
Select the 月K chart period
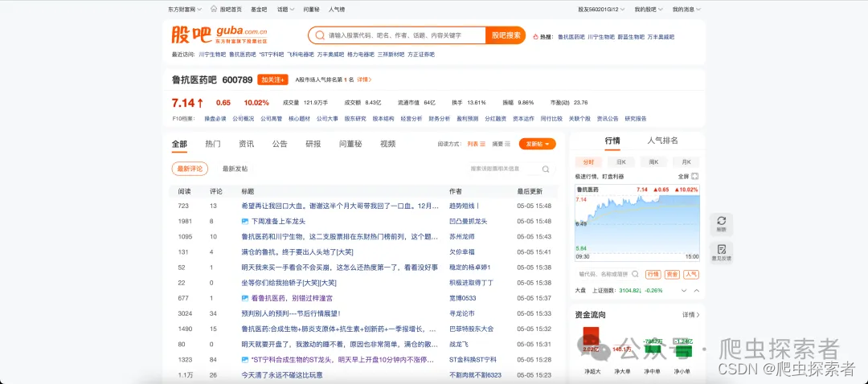[686, 162]
